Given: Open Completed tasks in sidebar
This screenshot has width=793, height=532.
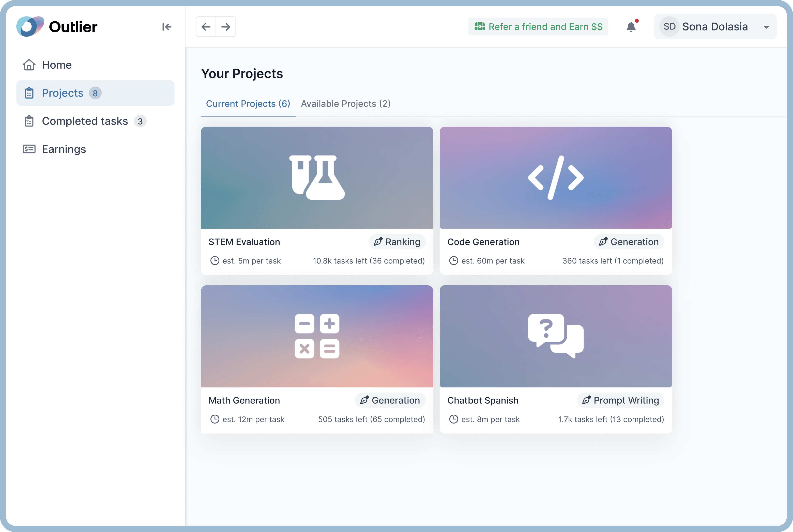Looking at the screenshot, I should tap(84, 121).
